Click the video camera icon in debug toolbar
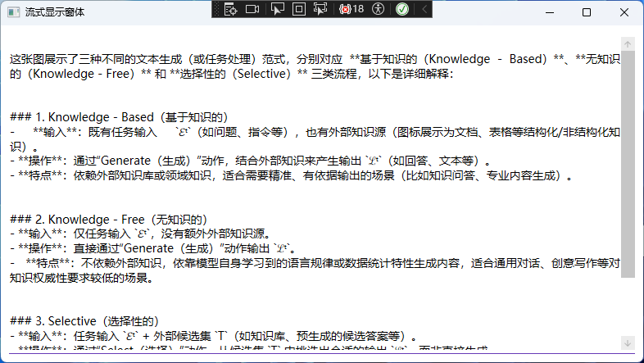The height and width of the screenshot is (363, 644). point(252,9)
